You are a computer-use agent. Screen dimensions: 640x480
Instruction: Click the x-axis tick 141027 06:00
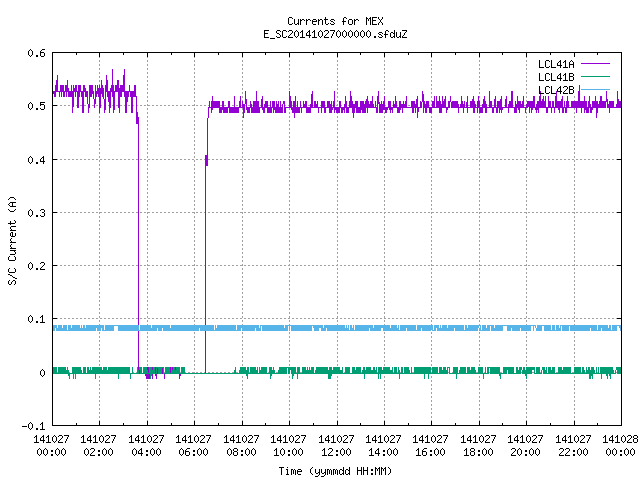tap(193, 445)
